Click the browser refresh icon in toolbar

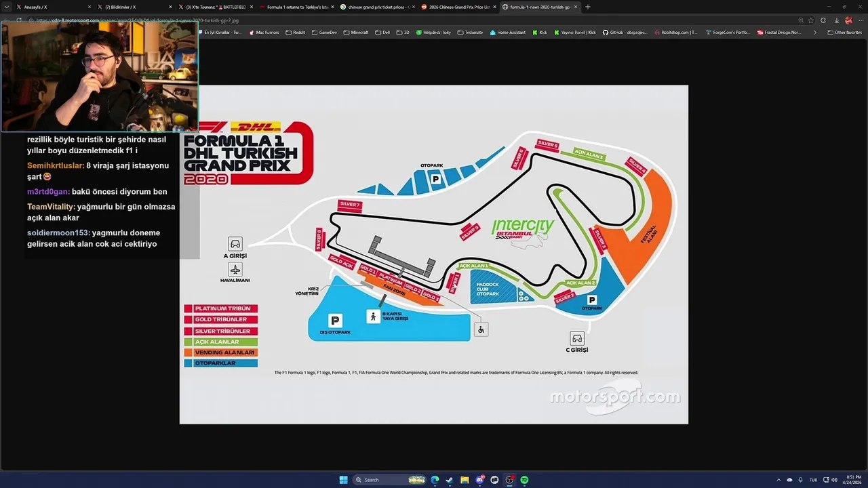19,20
